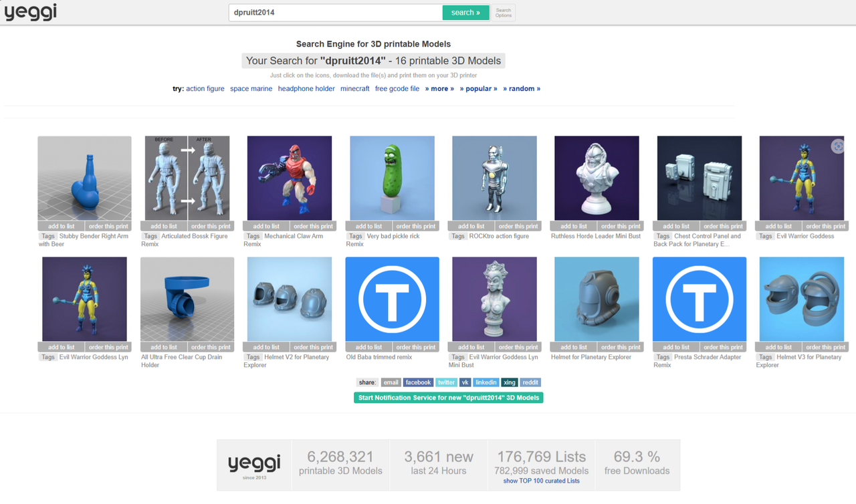Screen dimensions: 856x504
Task: Open the Chest Control Panel and Back Pack thumbnail
Action: pyautogui.click(x=700, y=178)
